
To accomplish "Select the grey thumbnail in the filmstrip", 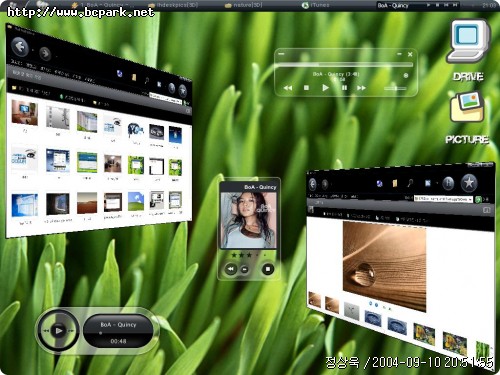I will (x=352, y=311).
